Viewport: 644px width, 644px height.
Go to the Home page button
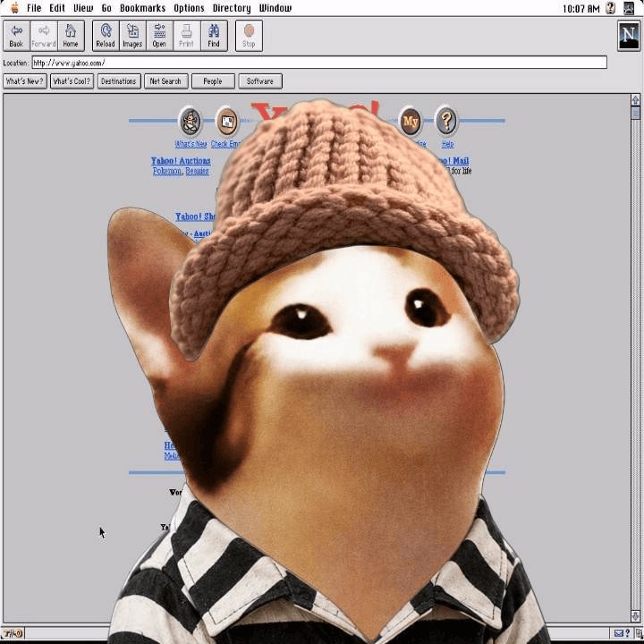(71, 36)
